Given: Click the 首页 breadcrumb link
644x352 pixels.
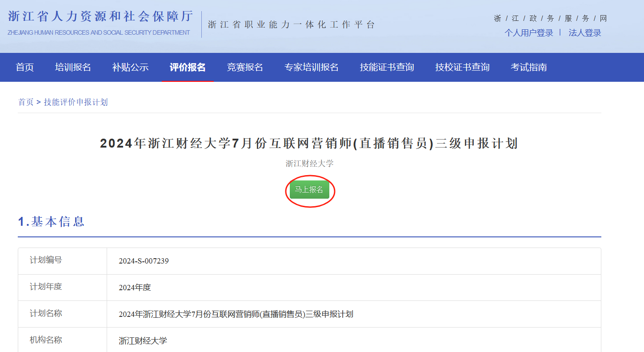Looking at the screenshot, I should (x=26, y=102).
